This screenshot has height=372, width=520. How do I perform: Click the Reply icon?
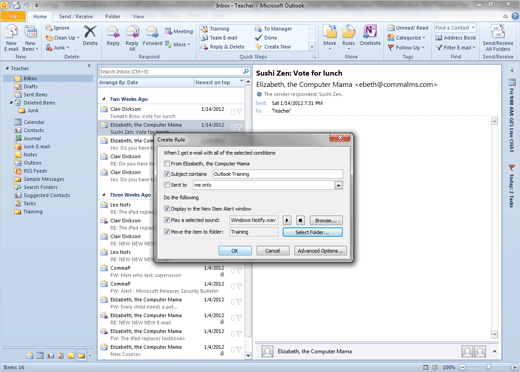coord(113,36)
